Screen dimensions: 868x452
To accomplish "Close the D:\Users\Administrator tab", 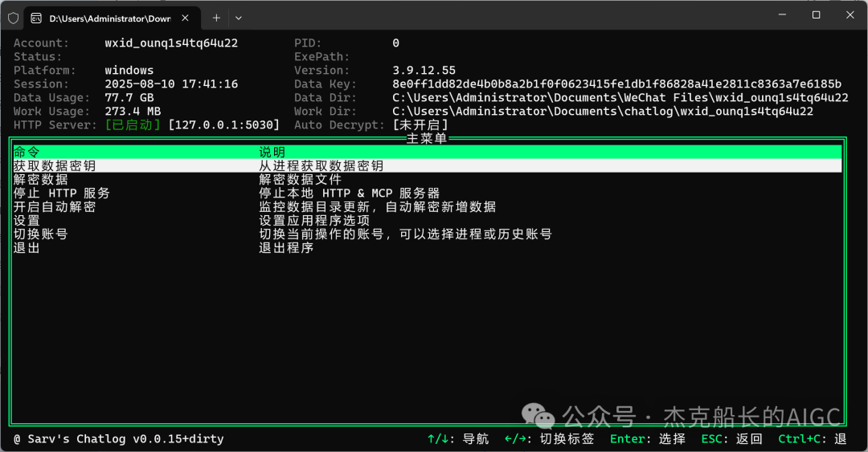I will click(x=186, y=18).
